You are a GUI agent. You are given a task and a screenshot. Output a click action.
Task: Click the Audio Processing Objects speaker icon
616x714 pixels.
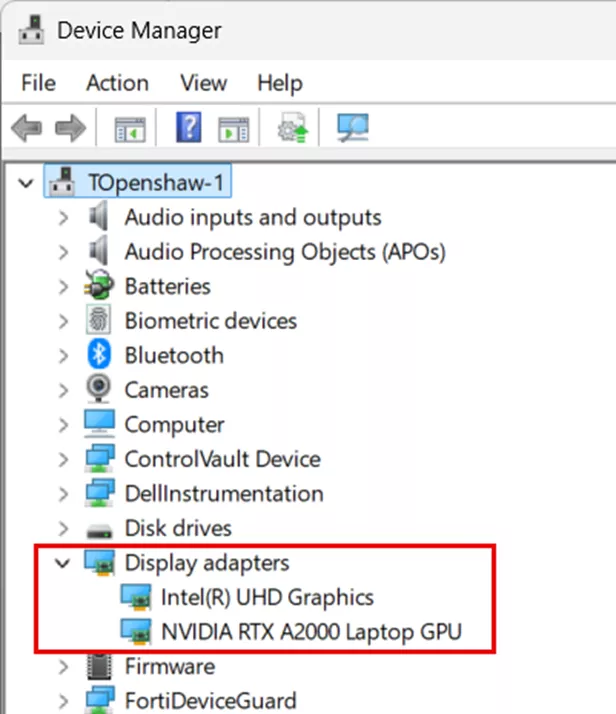point(98,250)
